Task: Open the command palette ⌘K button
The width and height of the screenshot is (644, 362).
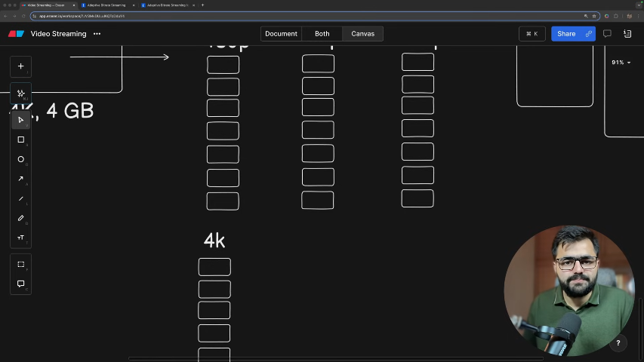Action: click(532, 34)
